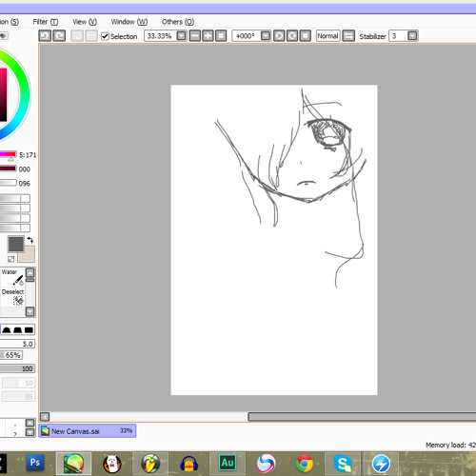476x476 pixels.
Task: Click Paint Tool SAI taskbar icon
Action: coord(73,464)
